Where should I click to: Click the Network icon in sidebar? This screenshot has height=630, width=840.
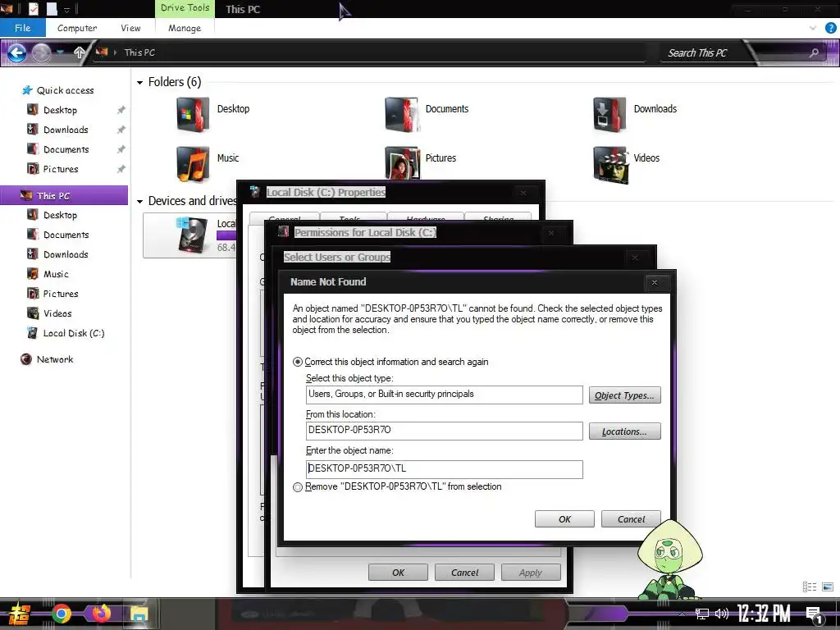(26, 359)
